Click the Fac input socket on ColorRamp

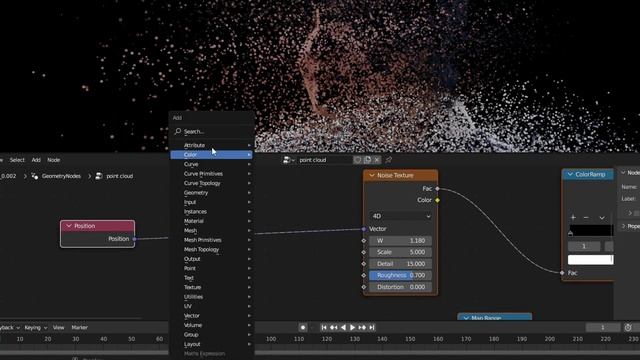pyautogui.click(x=562, y=273)
